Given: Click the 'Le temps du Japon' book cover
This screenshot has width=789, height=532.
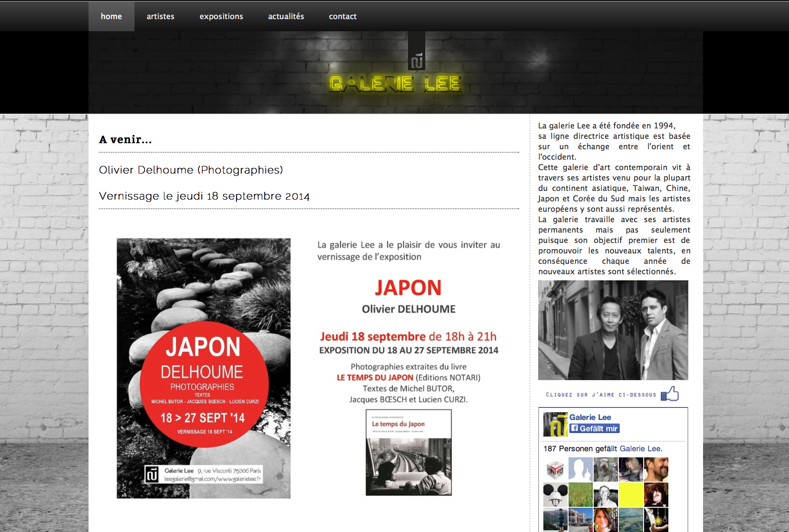Looking at the screenshot, I should [408, 452].
